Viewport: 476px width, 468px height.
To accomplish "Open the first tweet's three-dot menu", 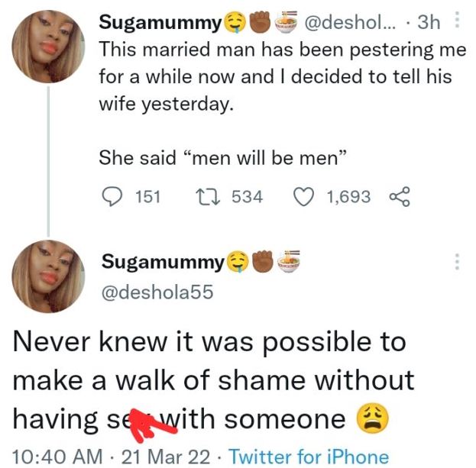I will point(458,22).
